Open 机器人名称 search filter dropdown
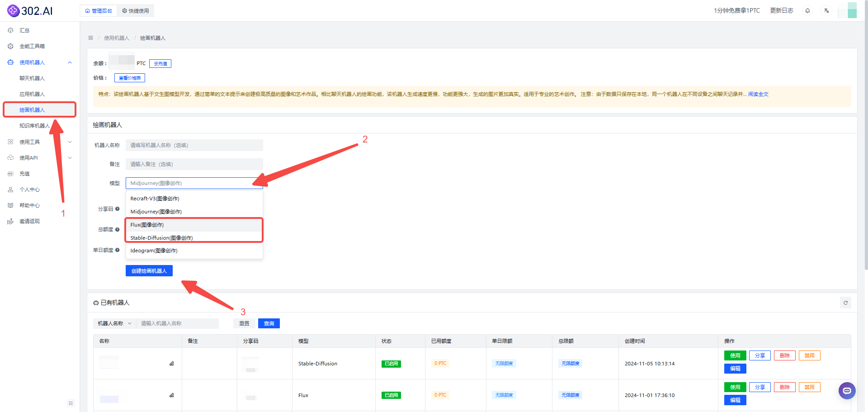This screenshot has height=412, width=868. coord(115,323)
